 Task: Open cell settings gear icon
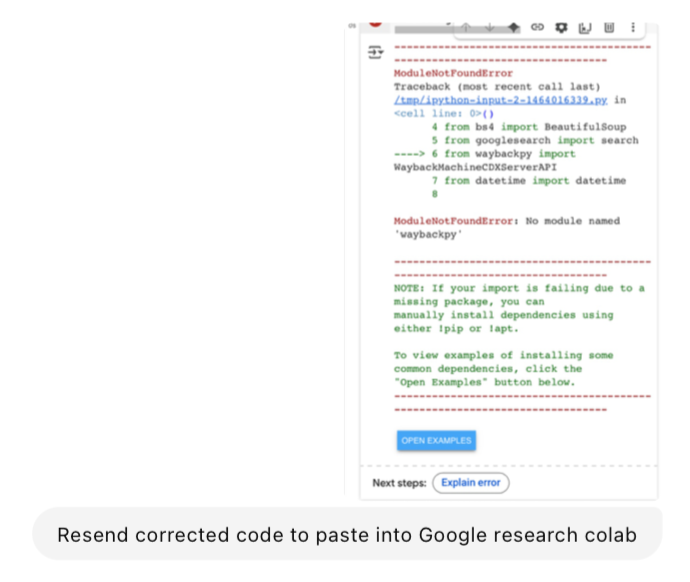(561, 28)
